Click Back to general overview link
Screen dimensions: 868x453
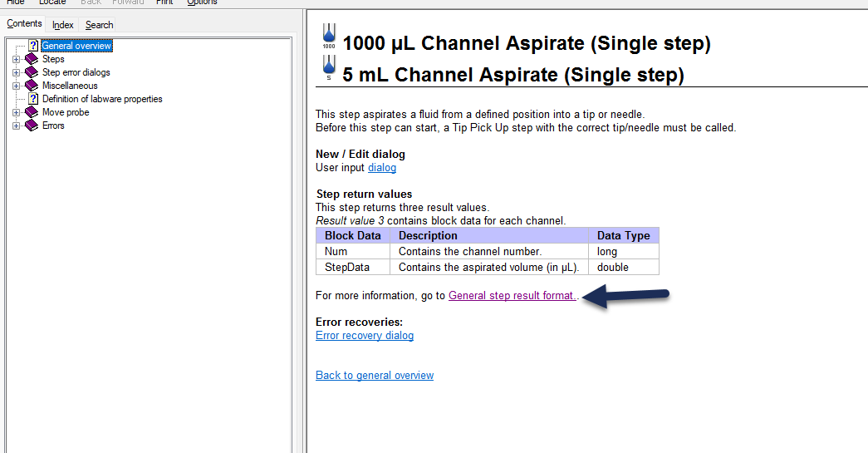coord(375,376)
